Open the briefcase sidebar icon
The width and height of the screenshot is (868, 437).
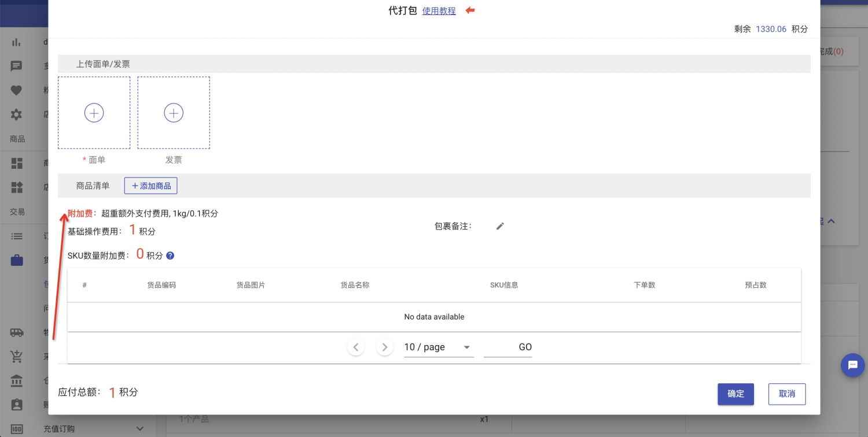coord(17,260)
